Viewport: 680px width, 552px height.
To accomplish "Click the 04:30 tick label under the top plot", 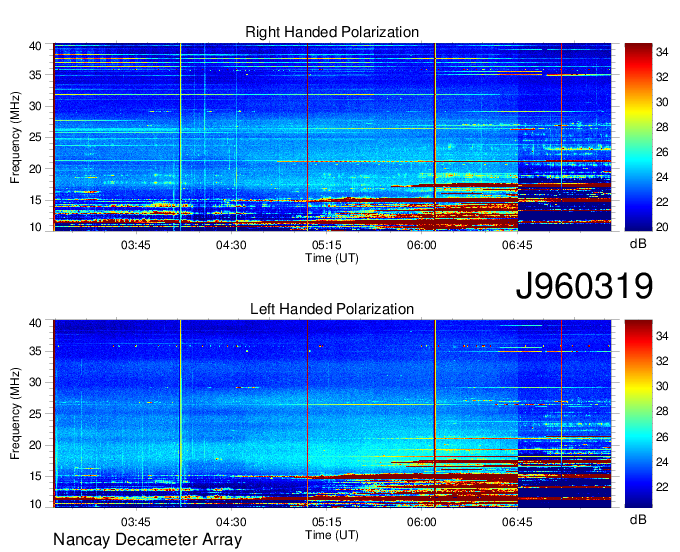I will [x=231, y=245].
